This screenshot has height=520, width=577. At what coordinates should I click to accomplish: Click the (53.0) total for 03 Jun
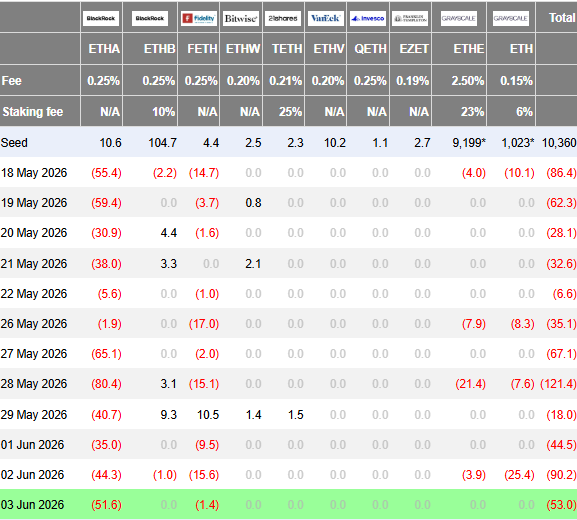561,505
